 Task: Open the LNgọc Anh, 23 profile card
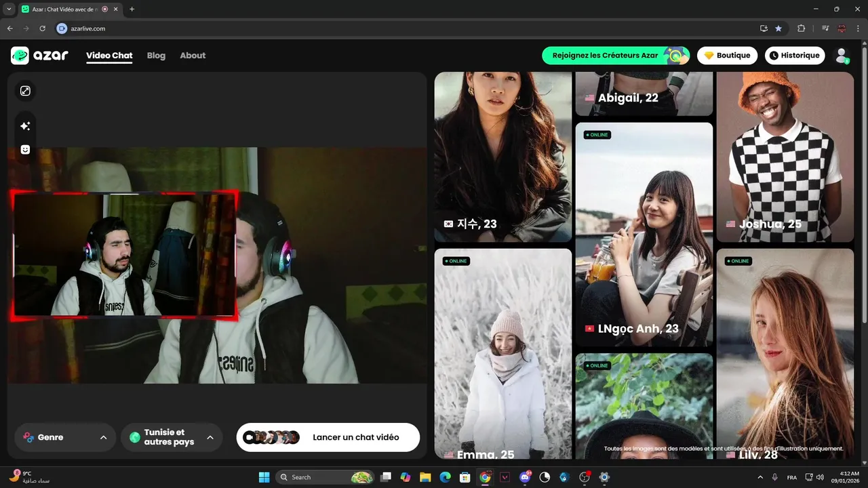click(644, 235)
